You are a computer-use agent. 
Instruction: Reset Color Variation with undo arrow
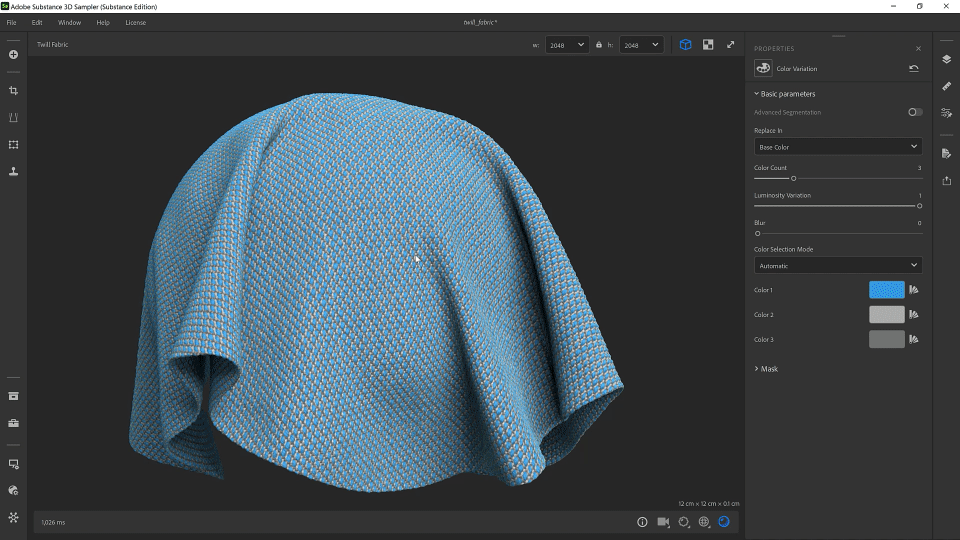[914, 69]
